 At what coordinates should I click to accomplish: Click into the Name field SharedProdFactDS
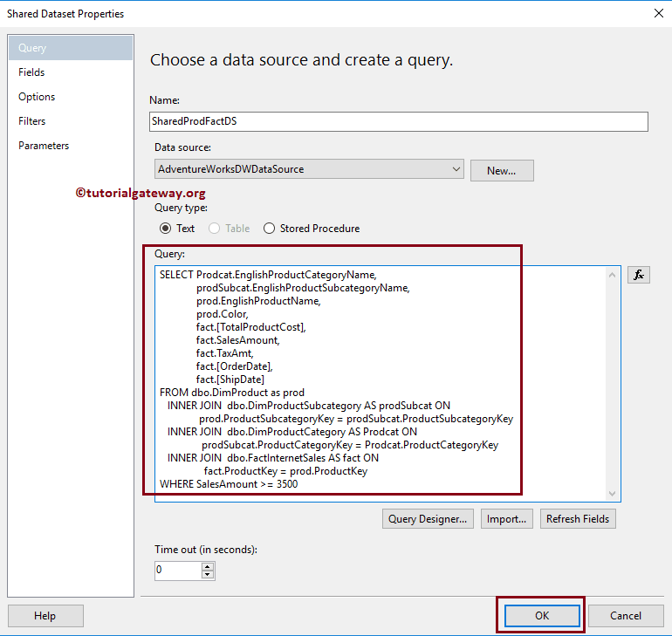[x=399, y=121]
